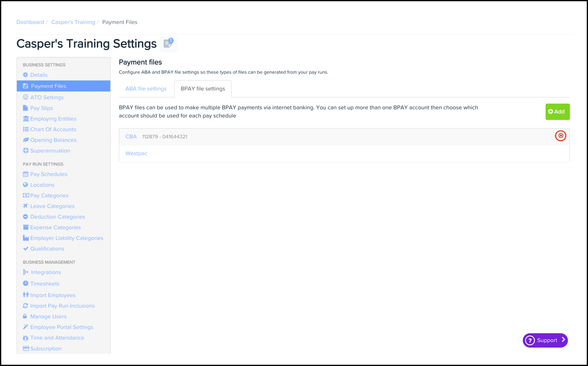Click the Details gear icon in sidebar
Viewport: 588px width, 366px height.
pyautogui.click(x=25, y=75)
